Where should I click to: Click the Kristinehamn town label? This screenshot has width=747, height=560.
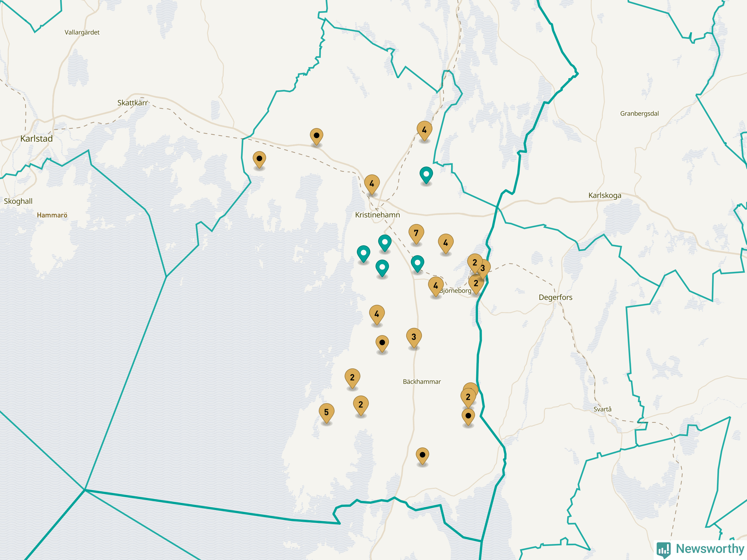click(377, 215)
